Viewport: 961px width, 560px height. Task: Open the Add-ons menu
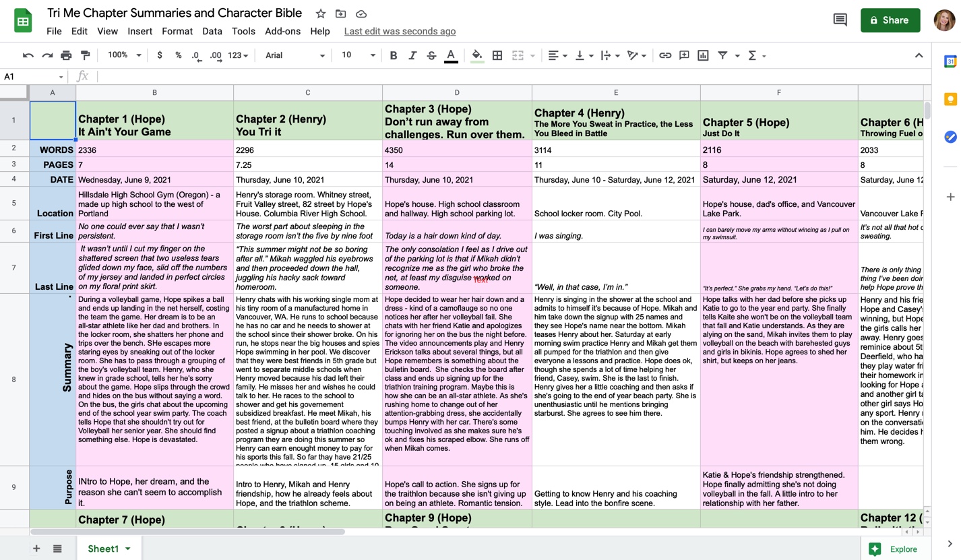click(283, 31)
